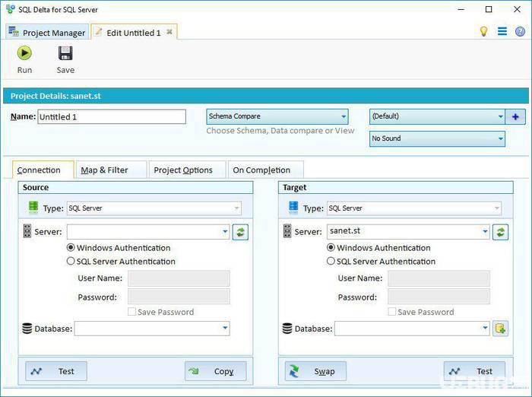Toggle Source Save Password checkbox
The width and height of the screenshot is (532, 397).
click(131, 311)
